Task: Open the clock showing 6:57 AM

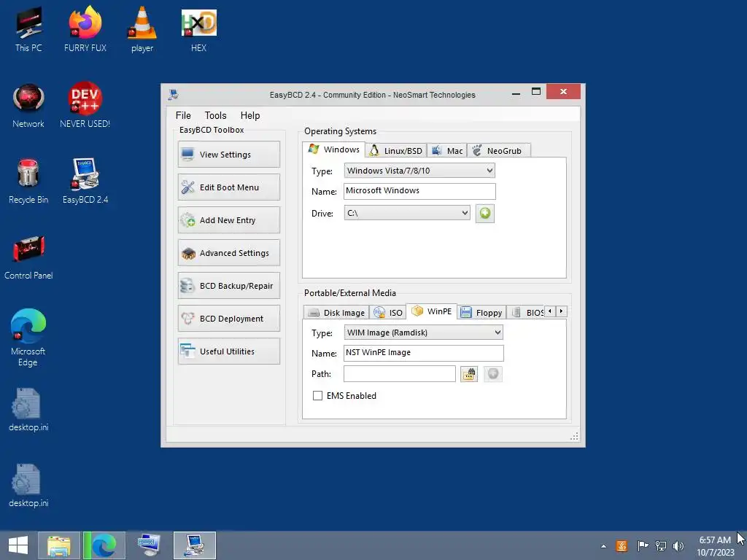Action: click(x=716, y=545)
